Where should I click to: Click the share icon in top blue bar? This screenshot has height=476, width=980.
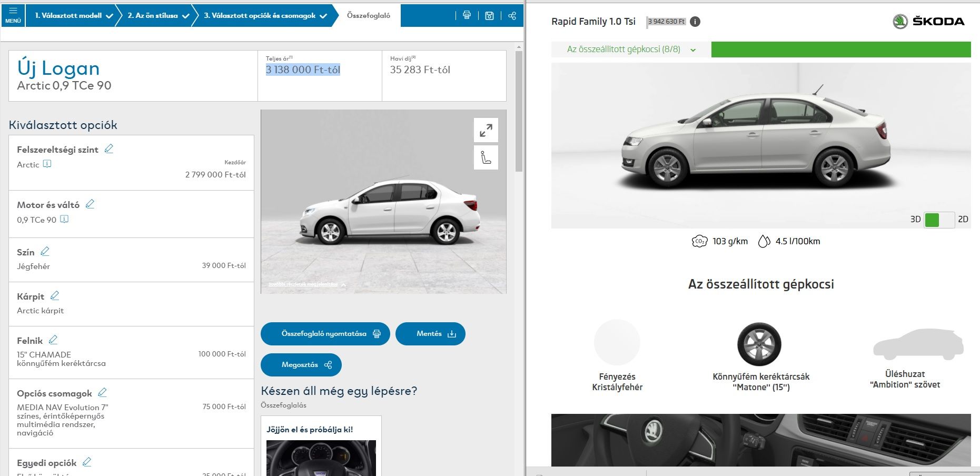tap(512, 15)
